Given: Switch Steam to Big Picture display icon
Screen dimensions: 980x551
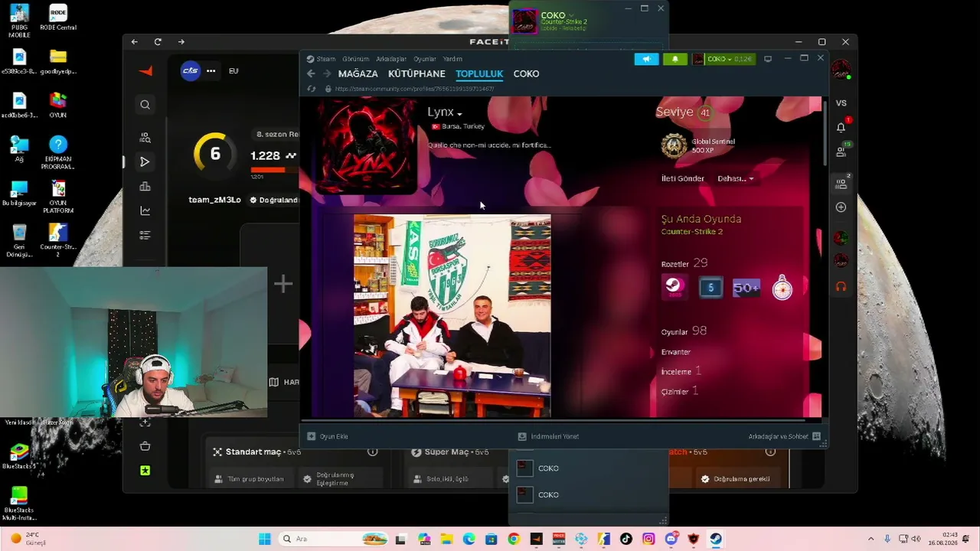Looking at the screenshot, I should (768, 59).
